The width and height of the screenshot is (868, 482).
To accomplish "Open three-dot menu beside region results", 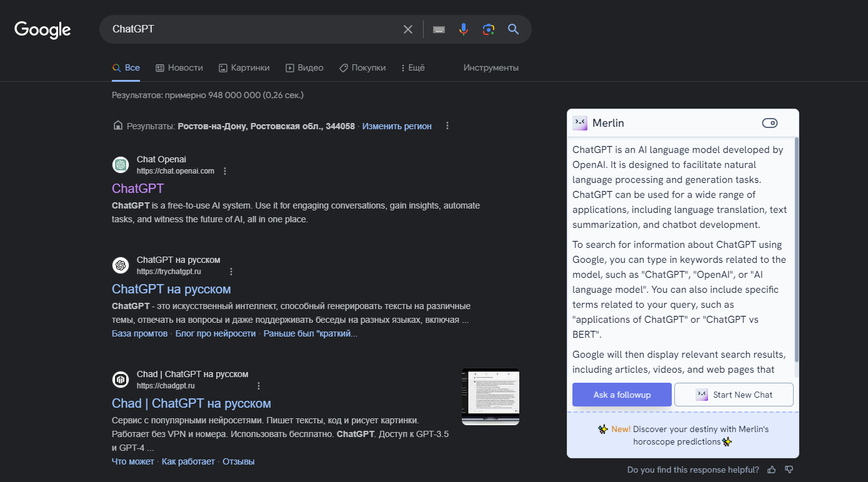I will point(447,126).
